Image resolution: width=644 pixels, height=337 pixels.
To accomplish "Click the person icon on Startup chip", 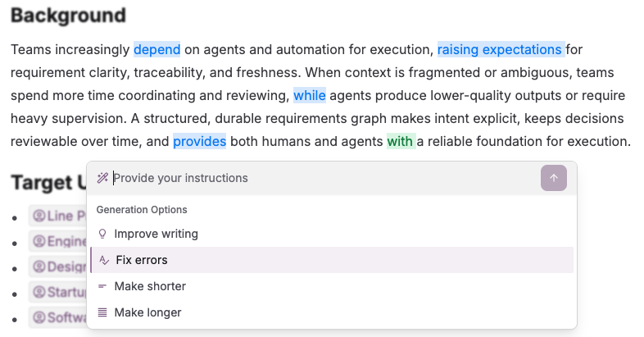I will tap(38, 293).
